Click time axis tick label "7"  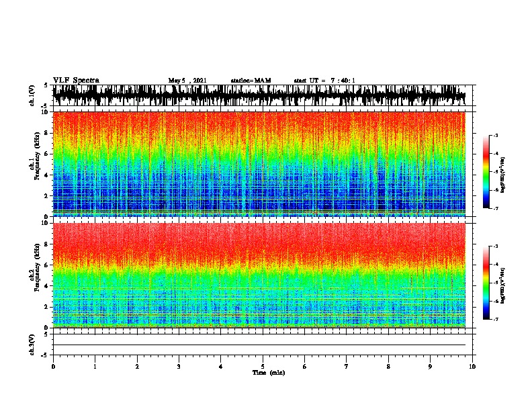tap(347, 367)
